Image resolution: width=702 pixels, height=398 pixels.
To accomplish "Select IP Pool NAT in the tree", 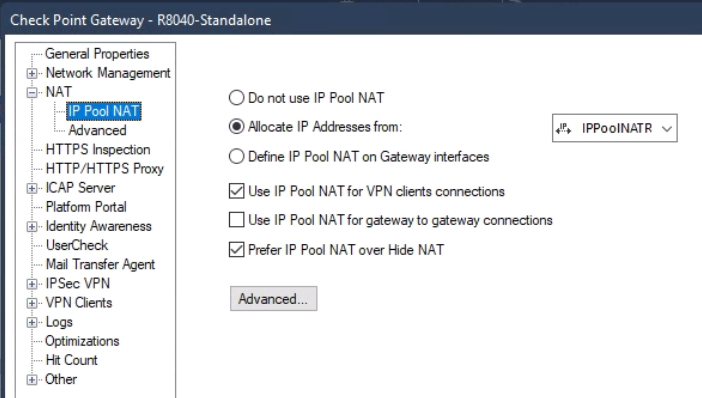I will pyautogui.click(x=104, y=111).
